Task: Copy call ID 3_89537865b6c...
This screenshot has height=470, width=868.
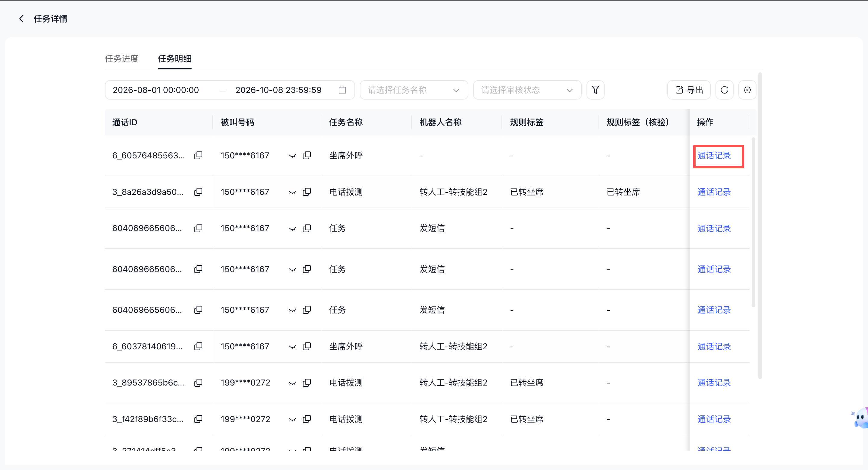Action: (199, 383)
